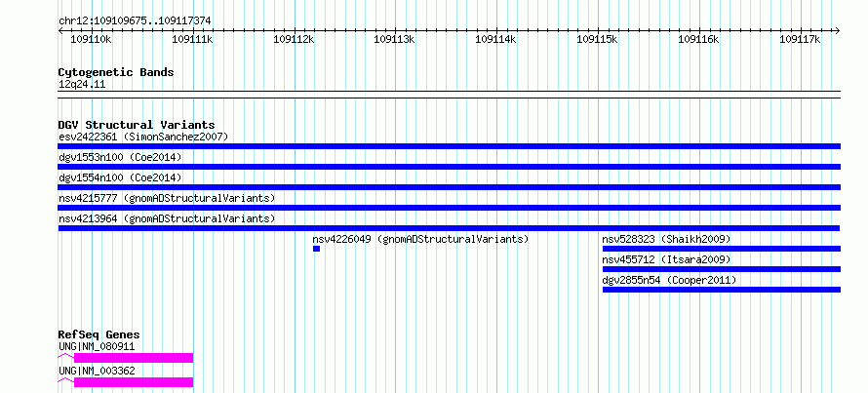The width and height of the screenshot is (868, 393).
Task: Select the nsv528323 blue variant bar
Action: (x=722, y=249)
